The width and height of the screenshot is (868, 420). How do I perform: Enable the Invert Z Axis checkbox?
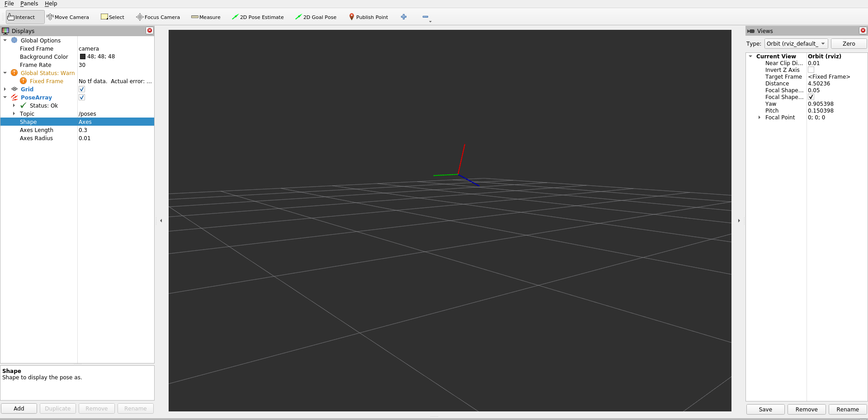(x=811, y=70)
